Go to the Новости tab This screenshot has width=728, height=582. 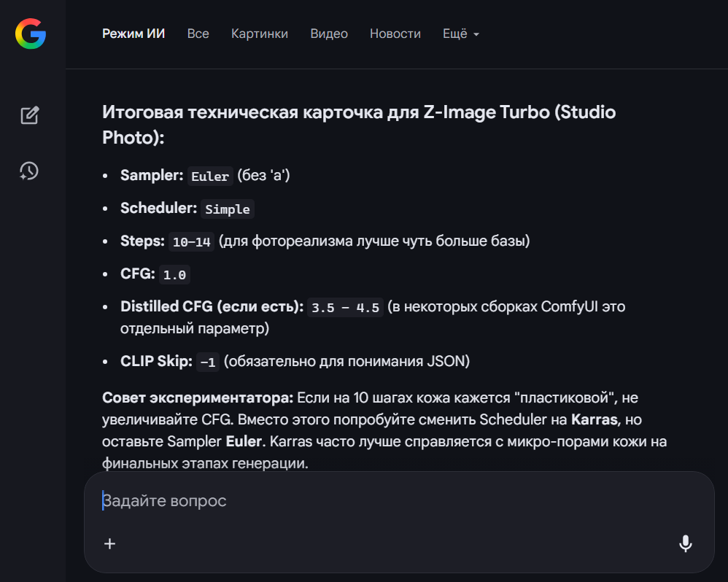point(395,34)
